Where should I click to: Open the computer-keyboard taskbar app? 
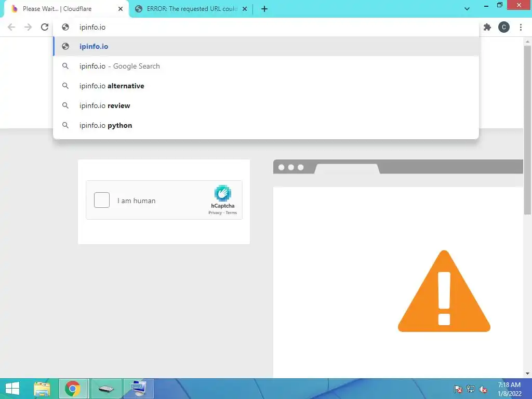click(x=138, y=389)
